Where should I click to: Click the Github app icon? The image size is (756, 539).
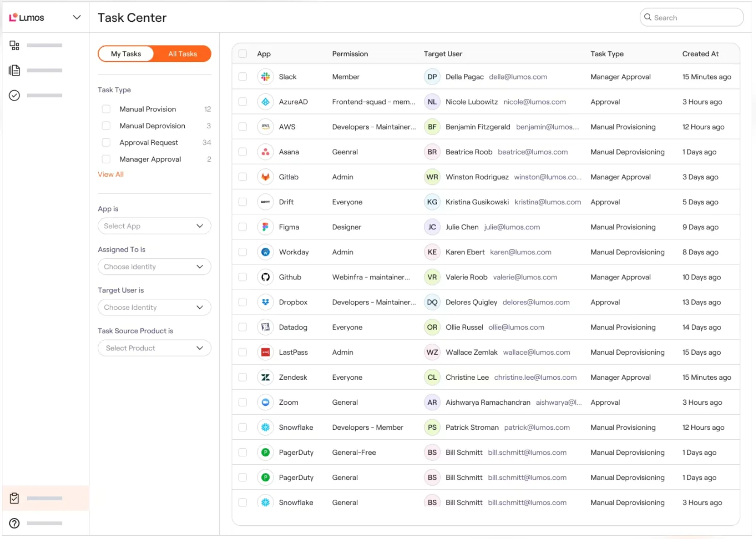[266, 277]
